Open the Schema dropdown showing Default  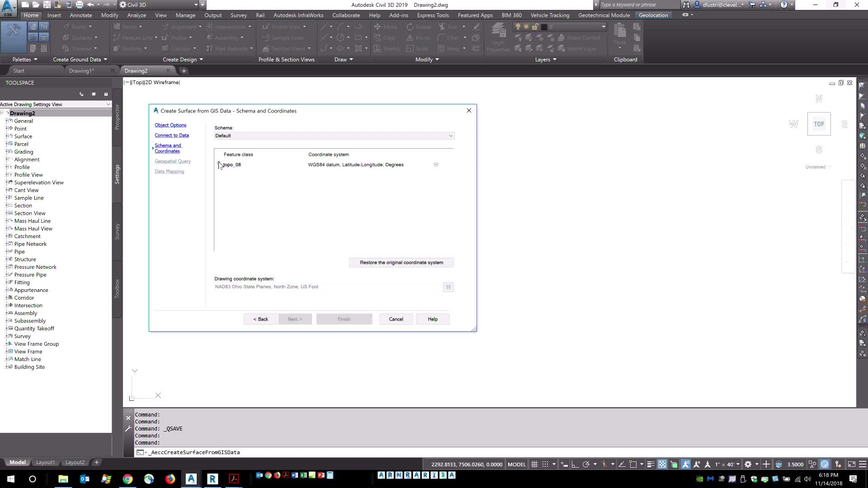[450, 136]
